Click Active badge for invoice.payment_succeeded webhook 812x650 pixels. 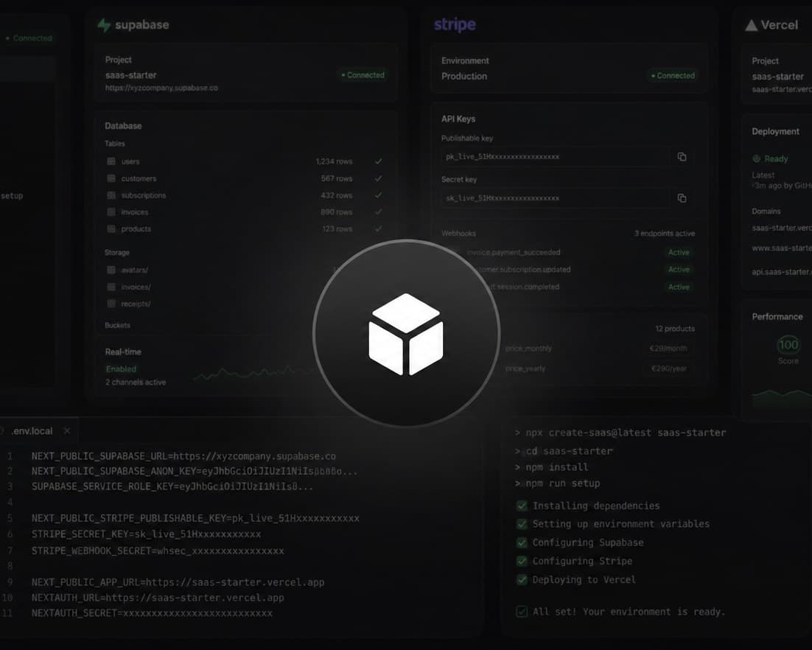click(679, 253)
